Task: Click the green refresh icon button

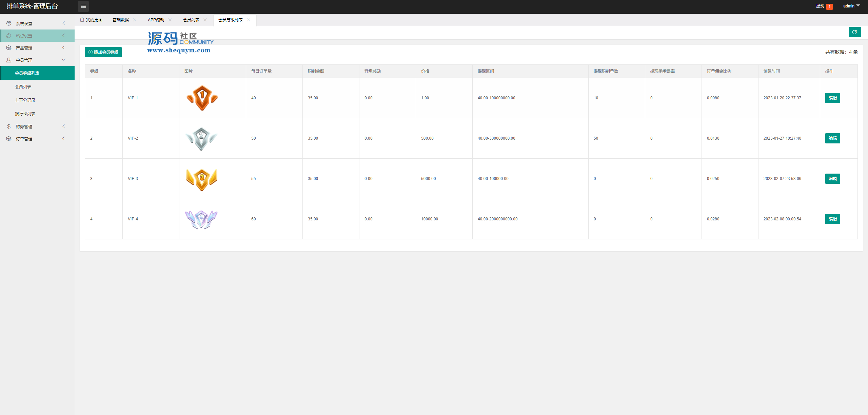Action: [855, 32]
